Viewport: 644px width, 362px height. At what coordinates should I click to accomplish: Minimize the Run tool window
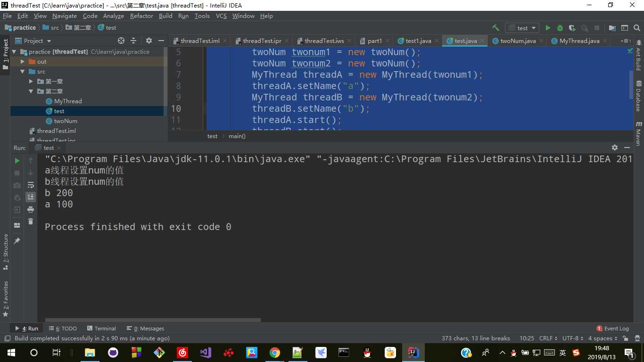pyautogui.click(x=627, y=148)
